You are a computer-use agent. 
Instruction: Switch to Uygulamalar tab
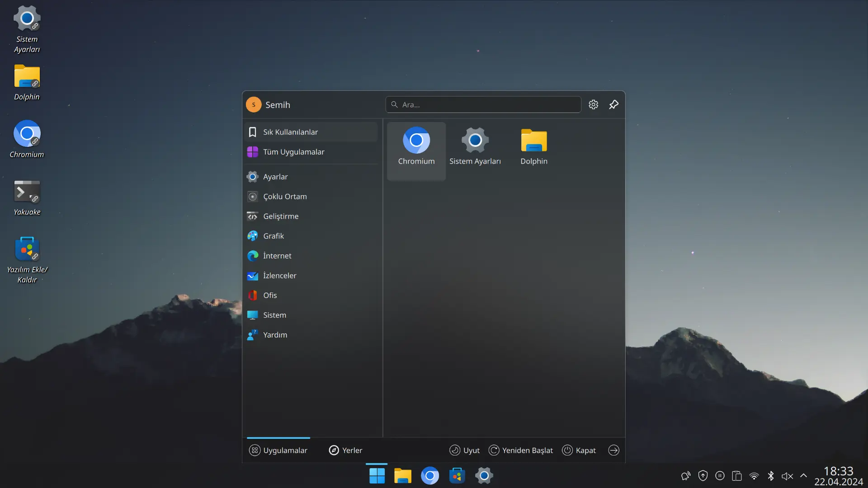[x=278, y=450]
